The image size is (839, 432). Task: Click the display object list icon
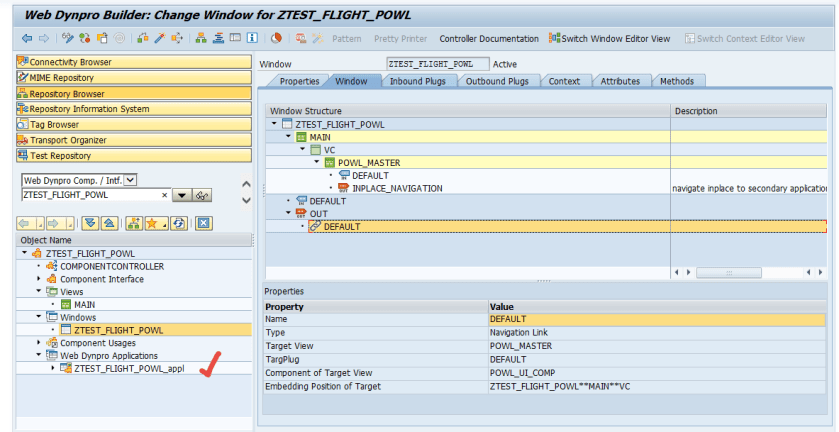[x=201, y=38]
